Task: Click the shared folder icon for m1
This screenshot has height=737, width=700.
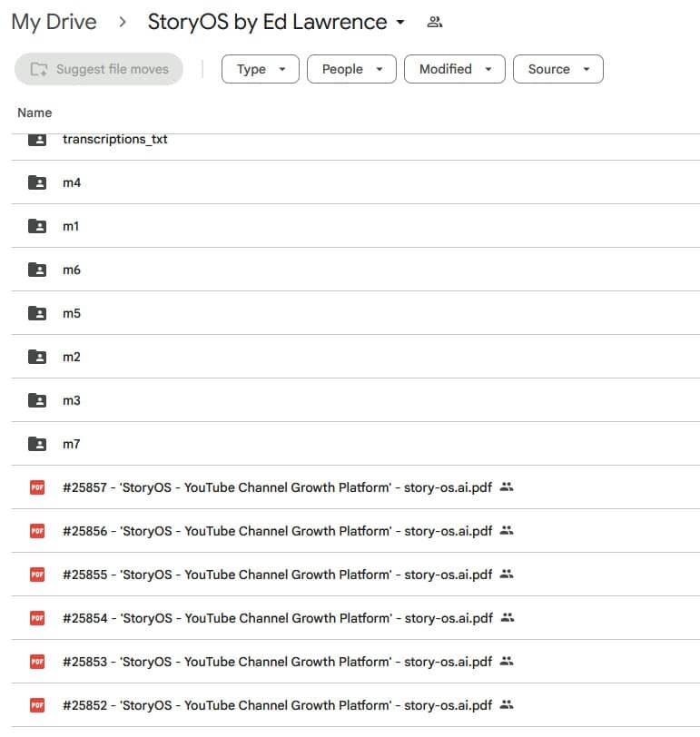Action: (37, 226)
